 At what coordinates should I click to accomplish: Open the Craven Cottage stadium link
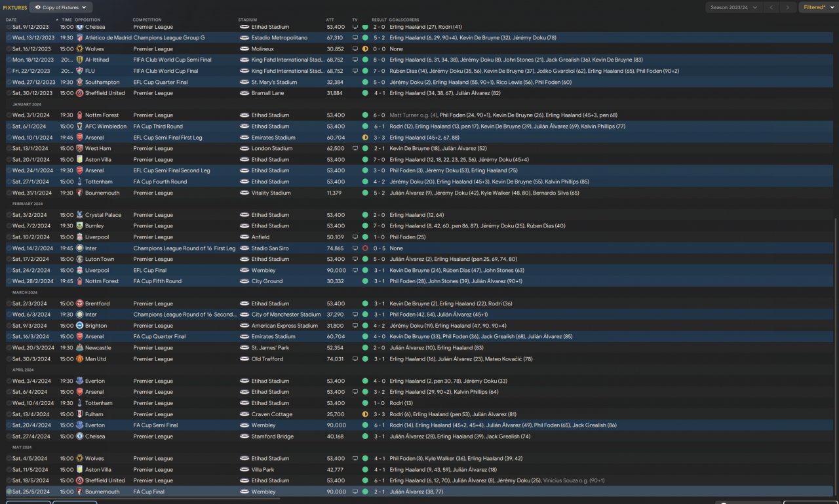[x=271, y=414]
